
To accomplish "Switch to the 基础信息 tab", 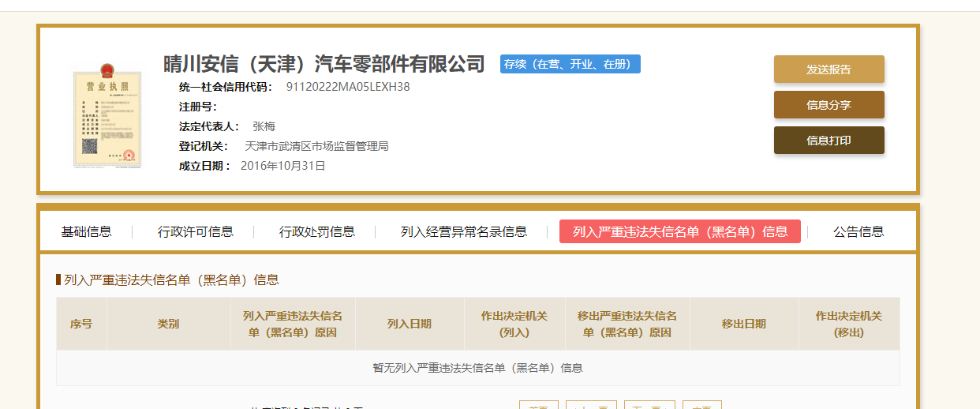I will pos(87,231).
